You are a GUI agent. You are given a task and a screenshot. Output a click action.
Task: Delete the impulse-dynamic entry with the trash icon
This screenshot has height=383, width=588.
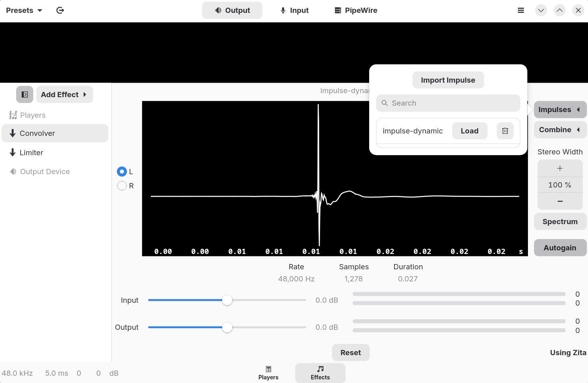(x=505, y=131)
